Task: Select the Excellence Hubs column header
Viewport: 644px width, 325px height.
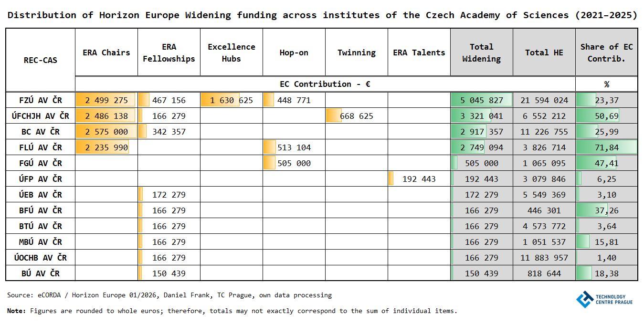Action: pos(232,52)
